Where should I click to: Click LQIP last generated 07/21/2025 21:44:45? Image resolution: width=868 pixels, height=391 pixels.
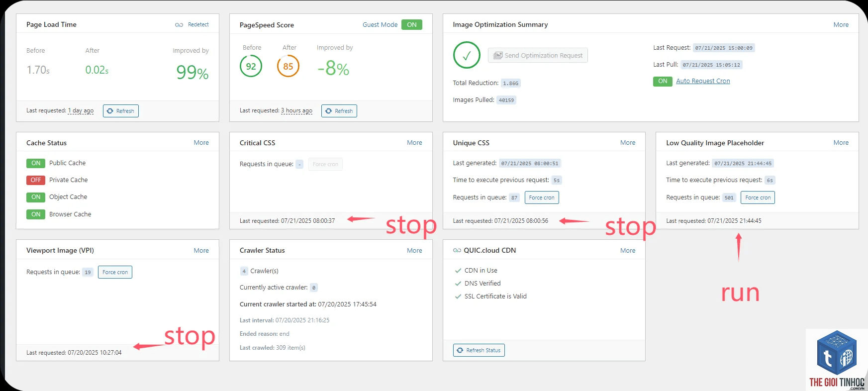743,164
